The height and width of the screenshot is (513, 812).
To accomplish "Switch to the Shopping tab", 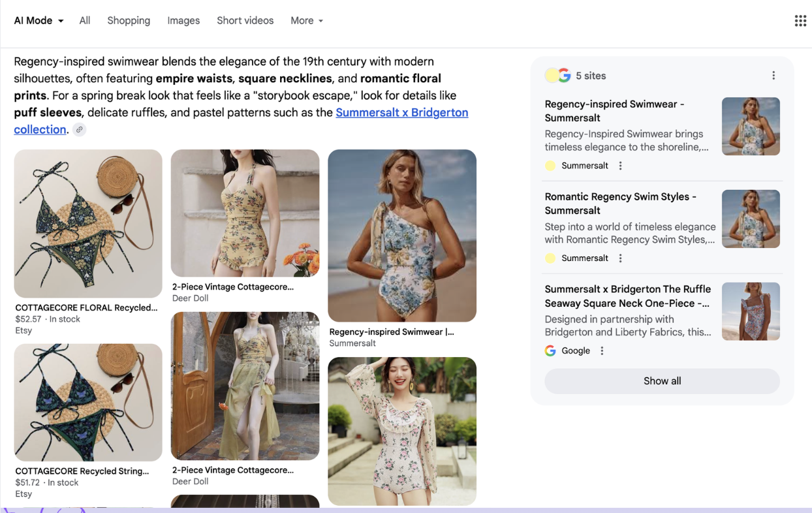I will click(129, 21).
